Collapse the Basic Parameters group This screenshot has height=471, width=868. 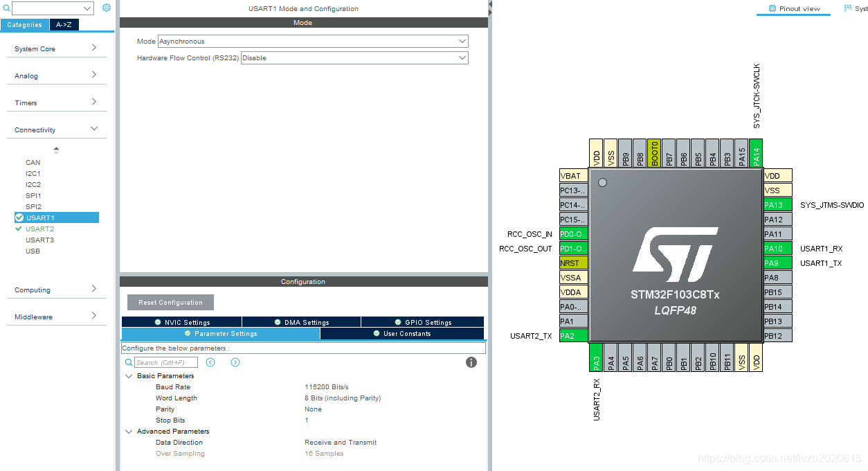click(x=129, y=376)
